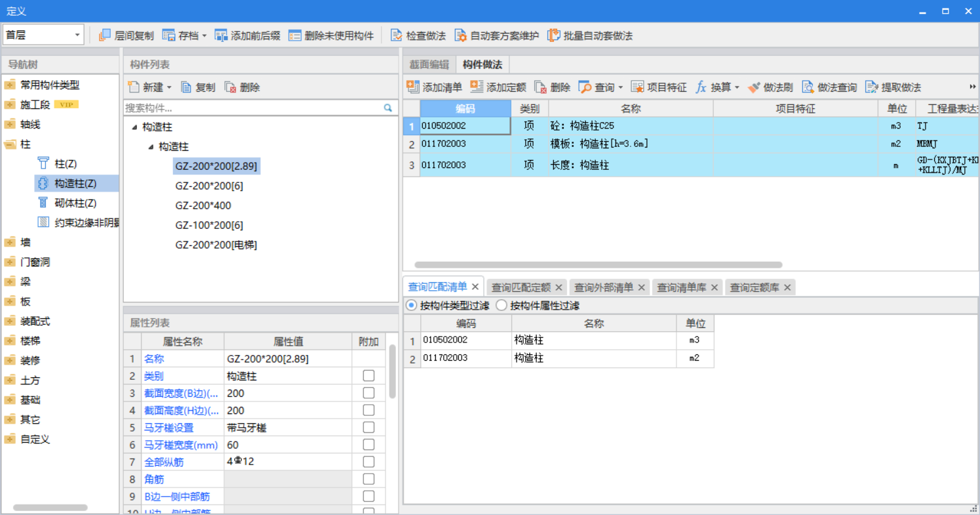This screenshot has width=980, height=515.
Task: Click the 复制 icon in 构件列表
Action: tap(186, 87)
